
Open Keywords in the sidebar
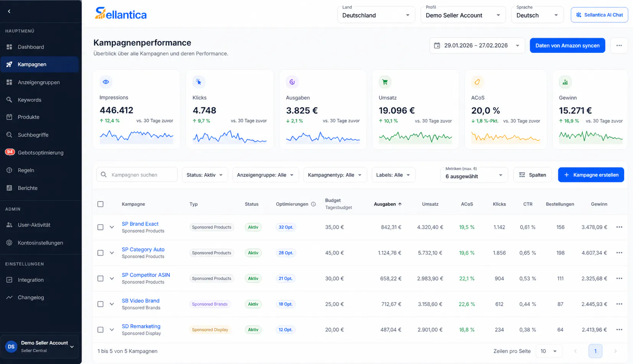tap(39, 100)
